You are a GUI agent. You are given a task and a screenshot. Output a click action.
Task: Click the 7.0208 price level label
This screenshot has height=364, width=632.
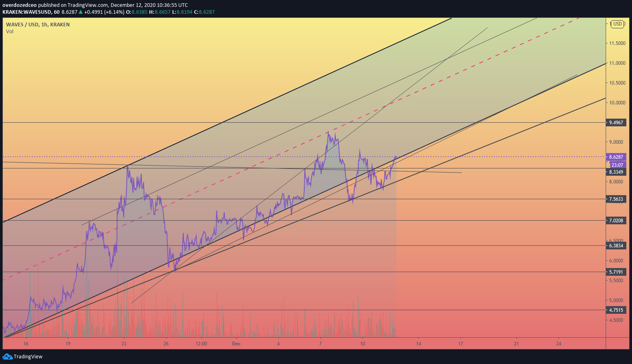pyautogui.click(x=616, y=221)
